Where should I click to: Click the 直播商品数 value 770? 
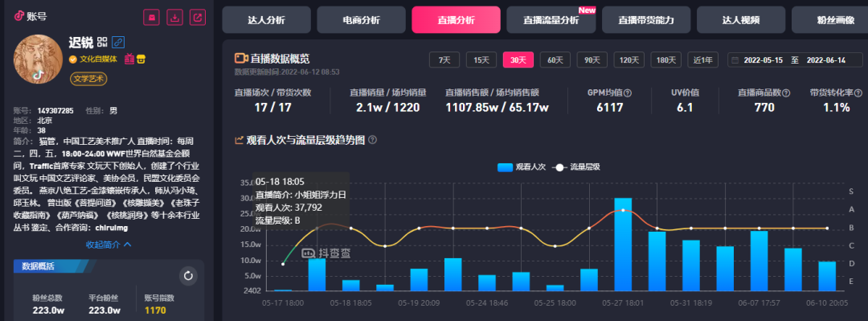[764, 108]
